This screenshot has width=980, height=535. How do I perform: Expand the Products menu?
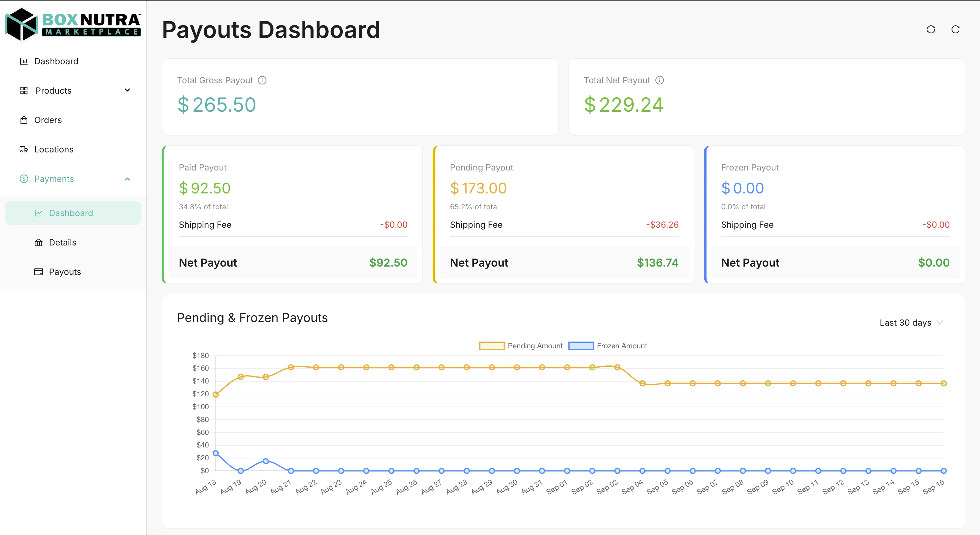(x=53, y=91)
